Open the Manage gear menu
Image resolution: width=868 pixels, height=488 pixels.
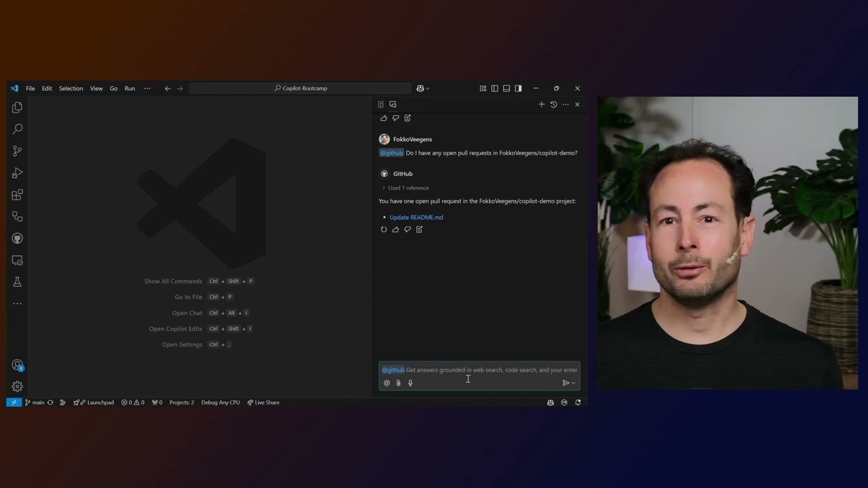(17, 386)
